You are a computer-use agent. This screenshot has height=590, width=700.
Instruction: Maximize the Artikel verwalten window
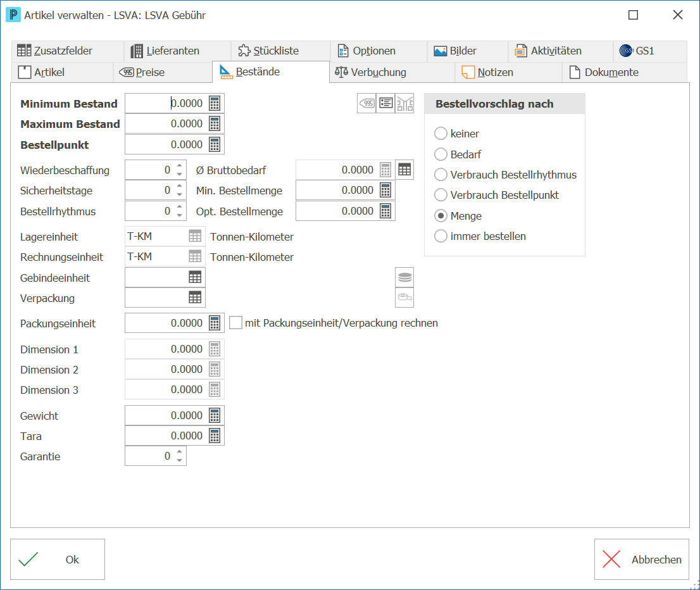click(x=633, y=15)
